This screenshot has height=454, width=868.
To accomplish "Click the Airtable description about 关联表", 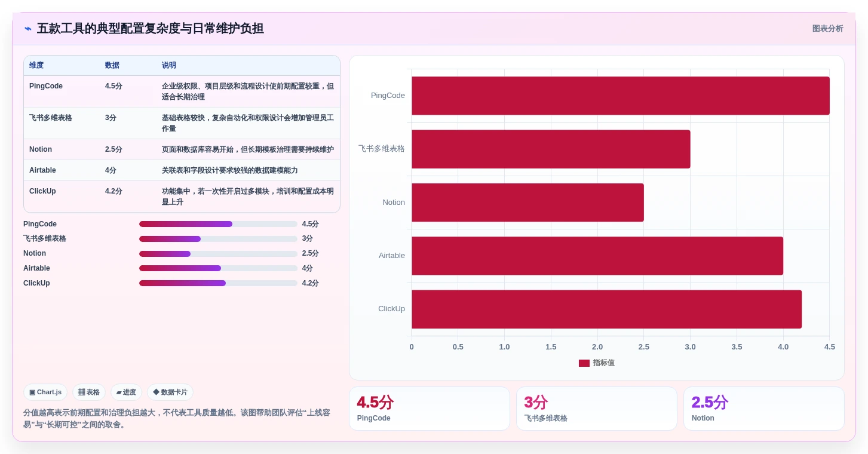I will tap(229, 170).
